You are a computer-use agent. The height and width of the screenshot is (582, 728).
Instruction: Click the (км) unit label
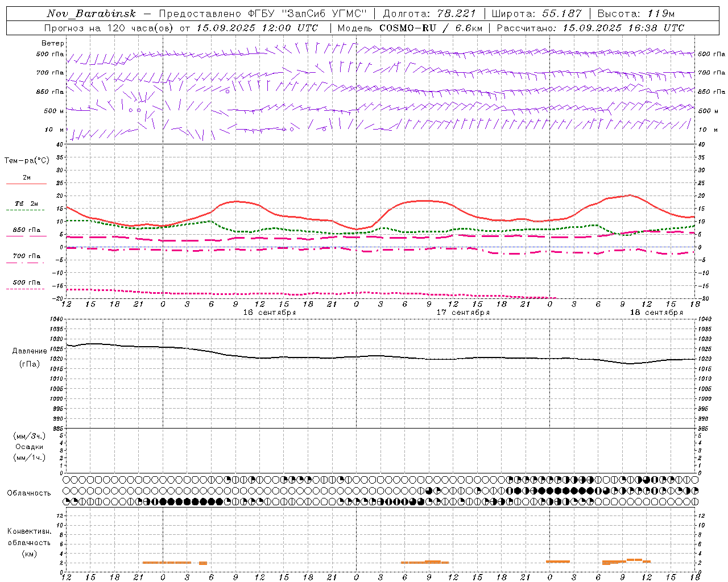pos(29,554)
